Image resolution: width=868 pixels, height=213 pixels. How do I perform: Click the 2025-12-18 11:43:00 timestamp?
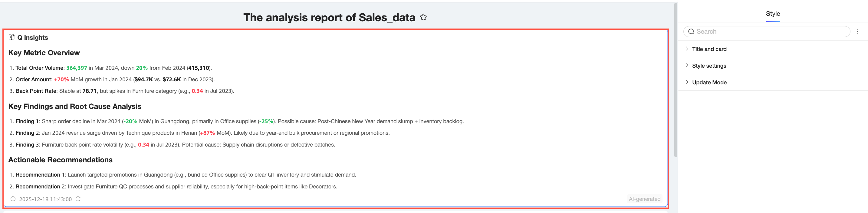45,199
